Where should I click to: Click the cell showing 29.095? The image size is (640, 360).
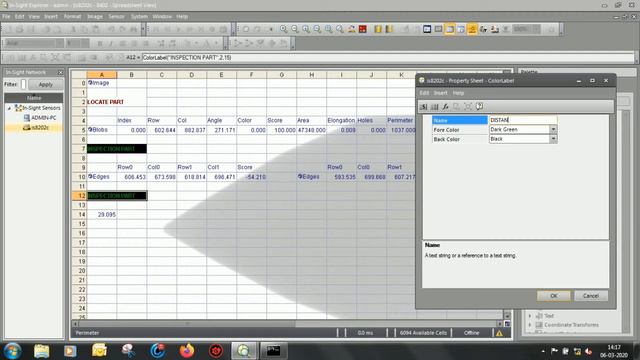pos(102,214)
